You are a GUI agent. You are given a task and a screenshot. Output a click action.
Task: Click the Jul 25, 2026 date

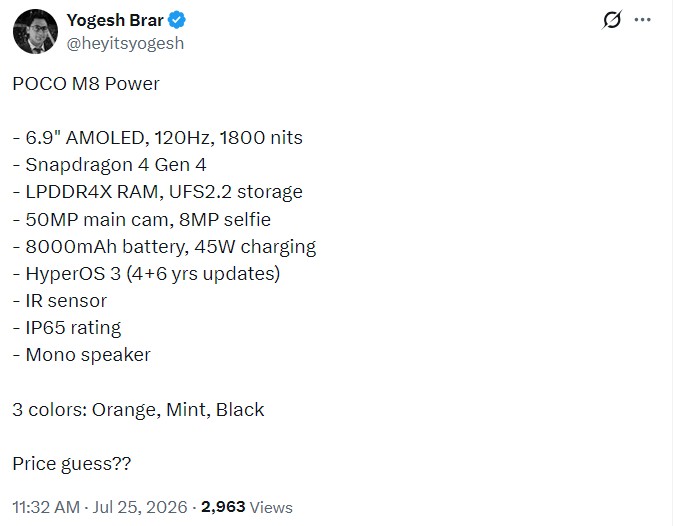[140, 507]
